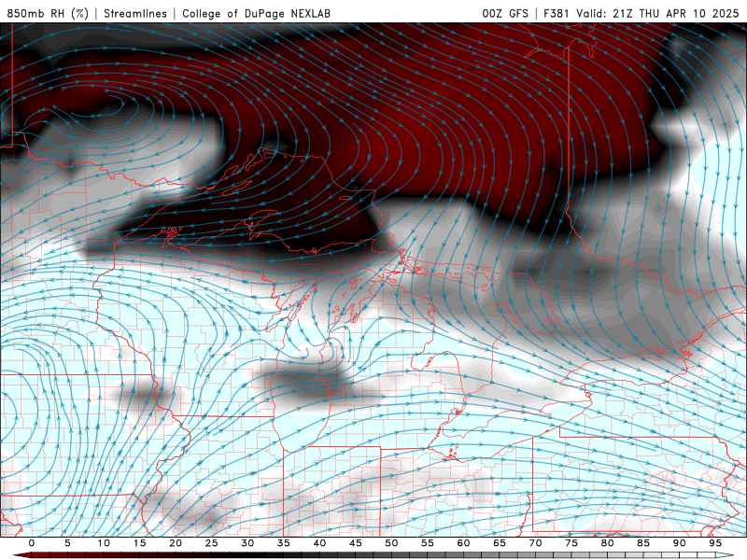
Task: Click the '40' value on RH scale
Action: click(x=319, y=543)
